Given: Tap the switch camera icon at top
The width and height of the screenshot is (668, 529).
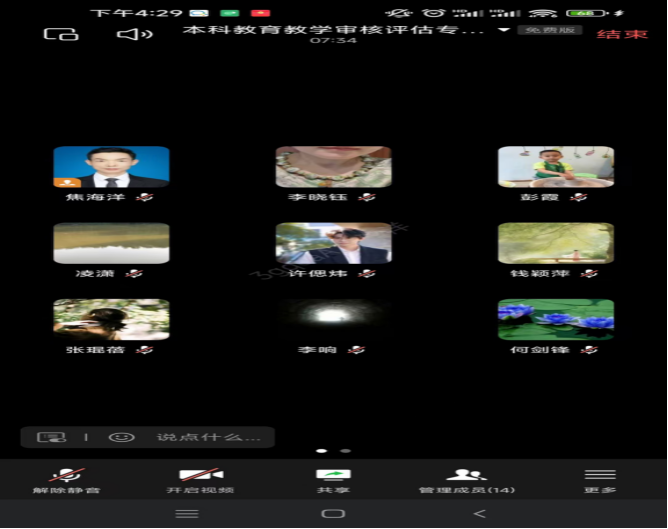Looking at the screenshot, I should click(61, 34).
